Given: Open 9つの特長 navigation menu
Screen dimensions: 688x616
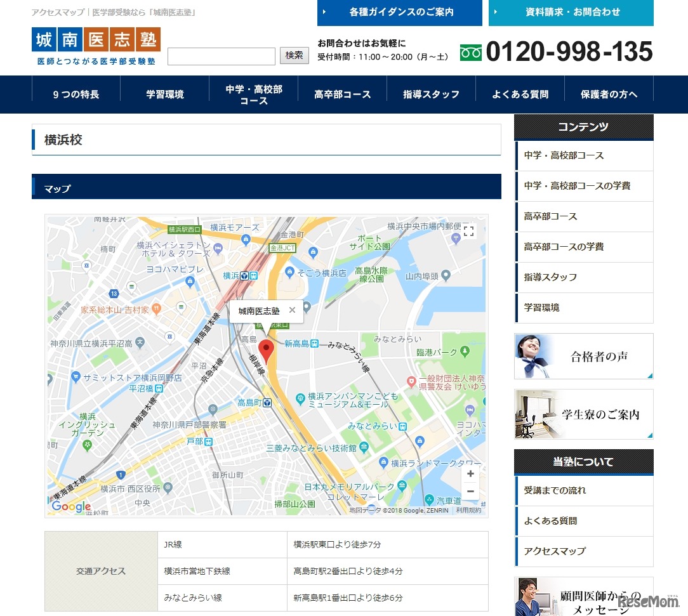Looking at the screenshot, I should tap(76, 95).
